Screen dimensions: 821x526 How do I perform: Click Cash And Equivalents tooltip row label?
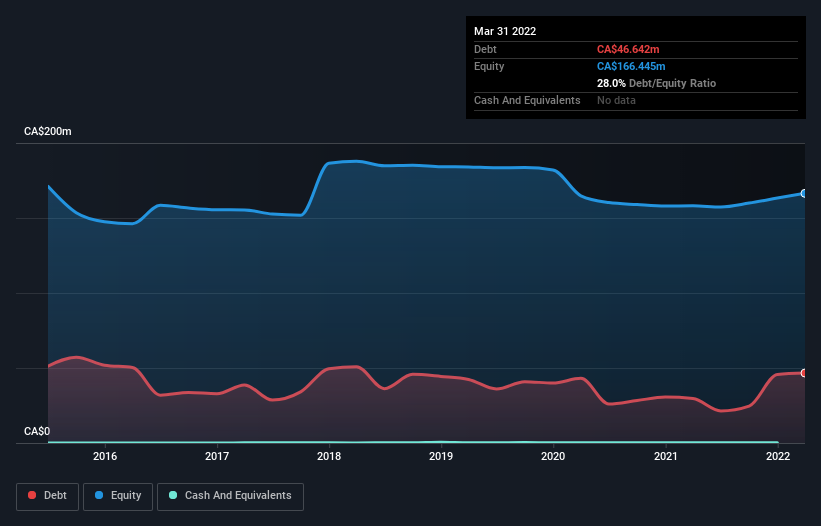pos(527,100)
